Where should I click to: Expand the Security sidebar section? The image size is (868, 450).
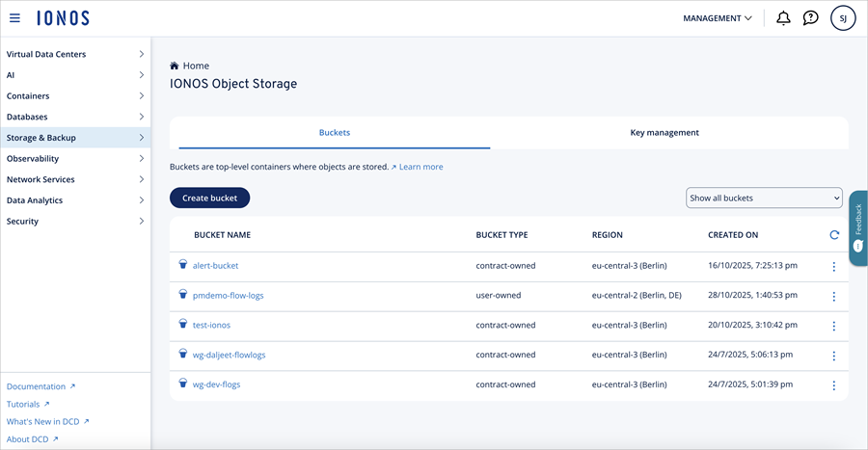tap(75, 221)
